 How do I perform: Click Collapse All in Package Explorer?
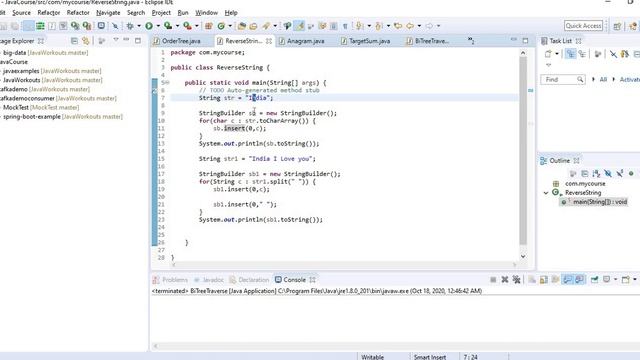[x=74, y=41]
